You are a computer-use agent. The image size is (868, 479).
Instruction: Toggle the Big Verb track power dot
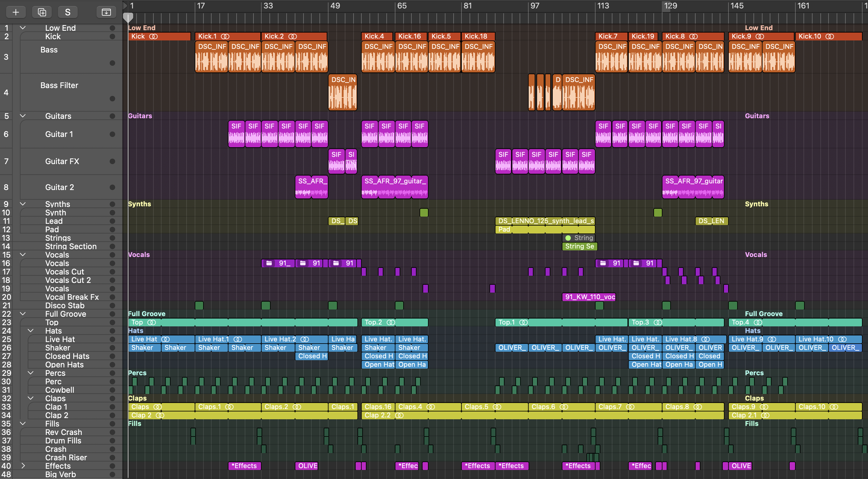point(112,474)
